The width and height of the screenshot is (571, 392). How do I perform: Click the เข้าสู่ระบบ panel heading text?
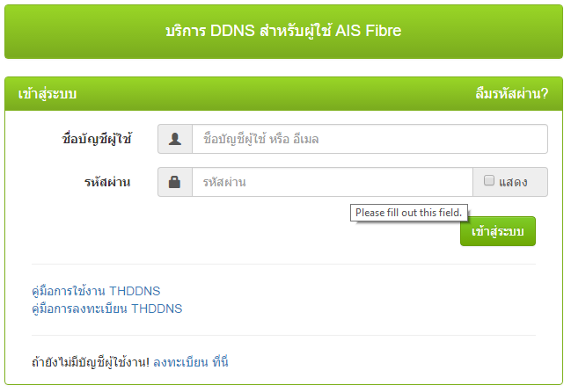tap(48, 94)
